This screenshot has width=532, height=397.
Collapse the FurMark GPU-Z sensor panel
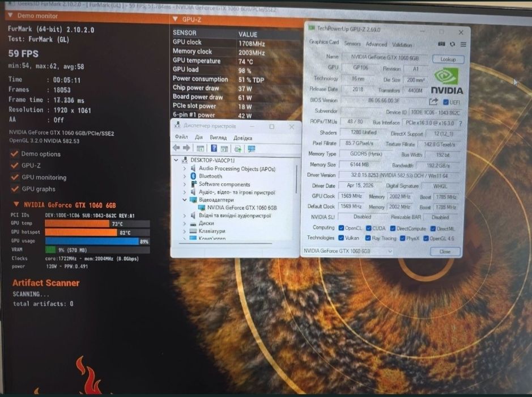click(175, 19)
